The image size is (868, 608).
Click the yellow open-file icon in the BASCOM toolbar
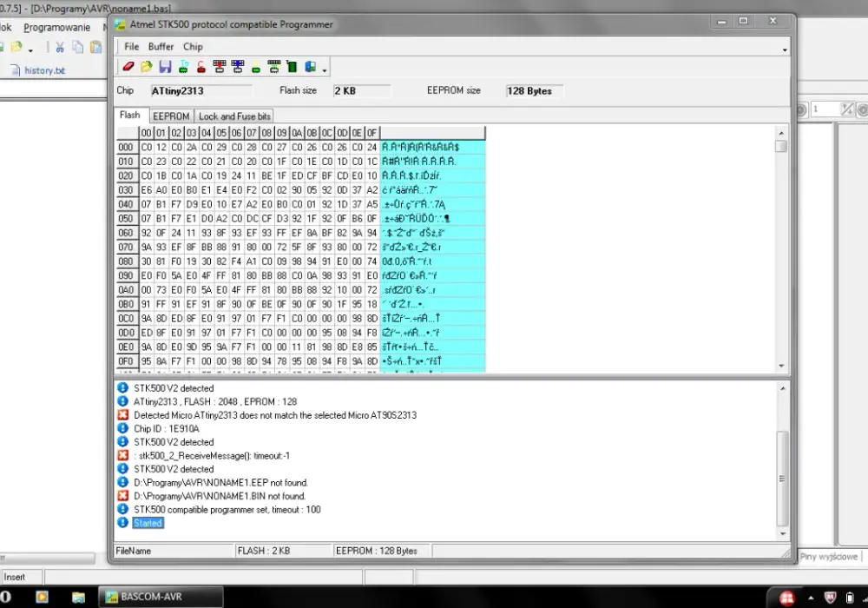click(x=17, y=48)
